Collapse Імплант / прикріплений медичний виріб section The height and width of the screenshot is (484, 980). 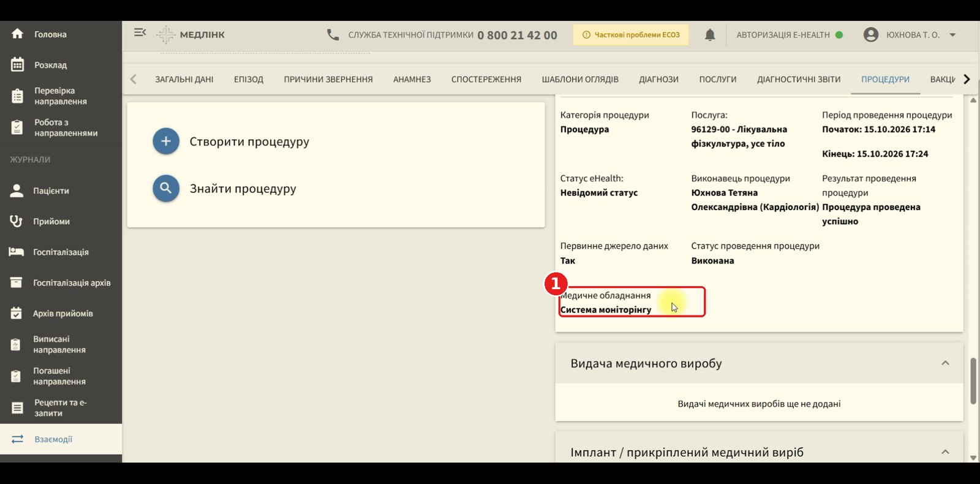[x=945, y=452]
